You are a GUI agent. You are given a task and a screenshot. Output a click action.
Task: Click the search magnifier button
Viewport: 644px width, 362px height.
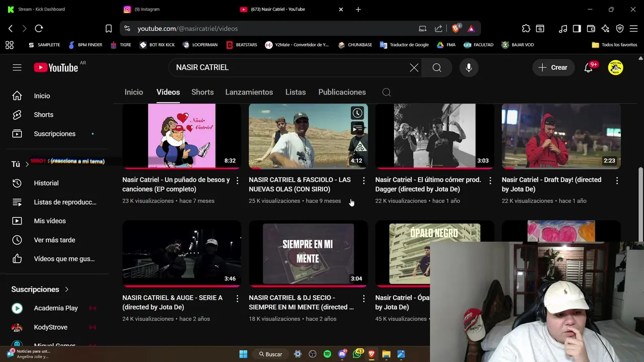tap(437, 67)
